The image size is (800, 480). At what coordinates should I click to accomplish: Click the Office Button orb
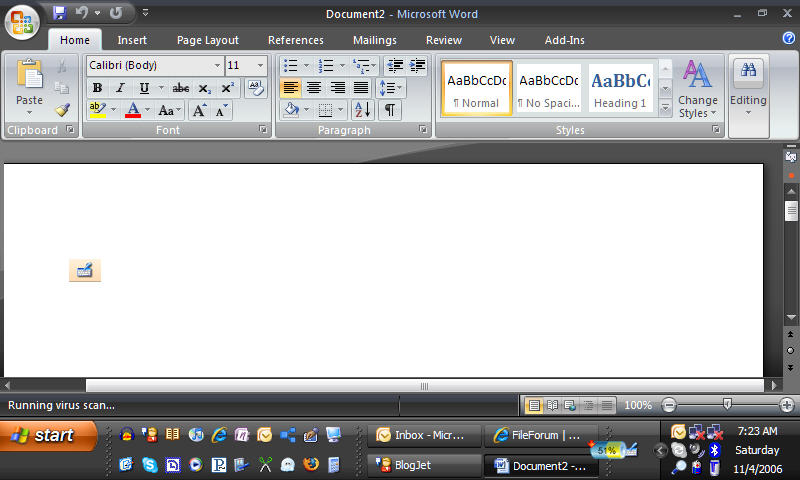coord(22,22)
